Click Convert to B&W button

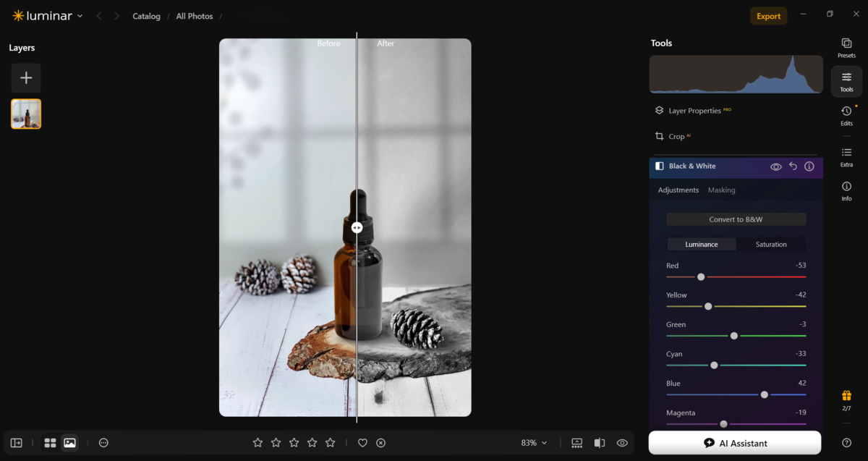point(736,219)
